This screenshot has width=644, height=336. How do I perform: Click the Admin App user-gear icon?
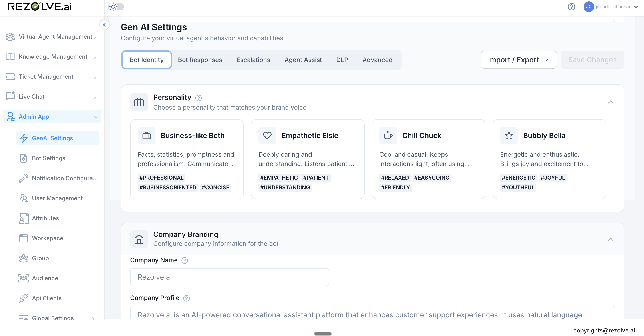(10, 117)
